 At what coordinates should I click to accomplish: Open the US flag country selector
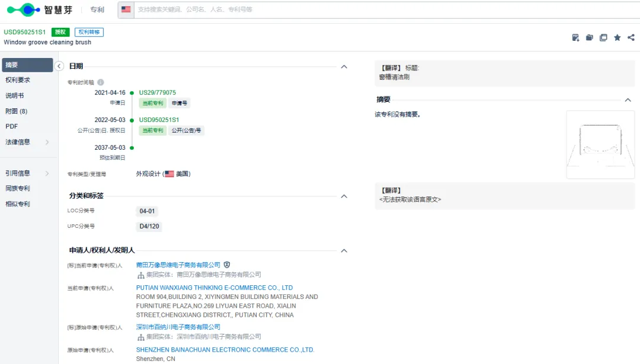pos(126,9)
